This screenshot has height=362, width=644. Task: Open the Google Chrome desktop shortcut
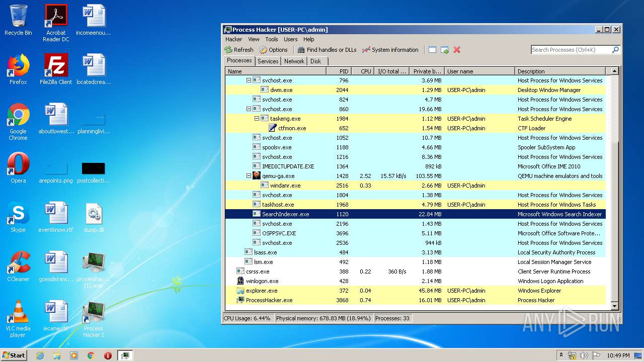pos(18,122)
